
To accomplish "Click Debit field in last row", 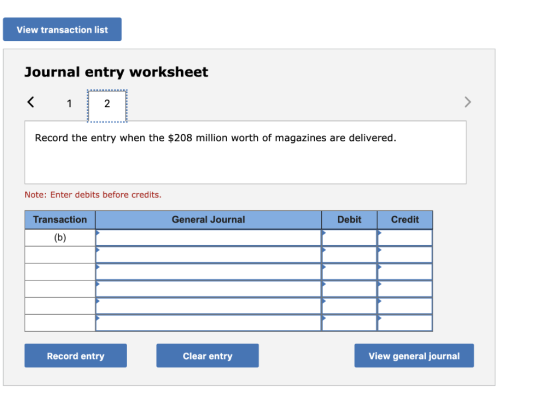I will pyautogui.click(x=349, y=323).
